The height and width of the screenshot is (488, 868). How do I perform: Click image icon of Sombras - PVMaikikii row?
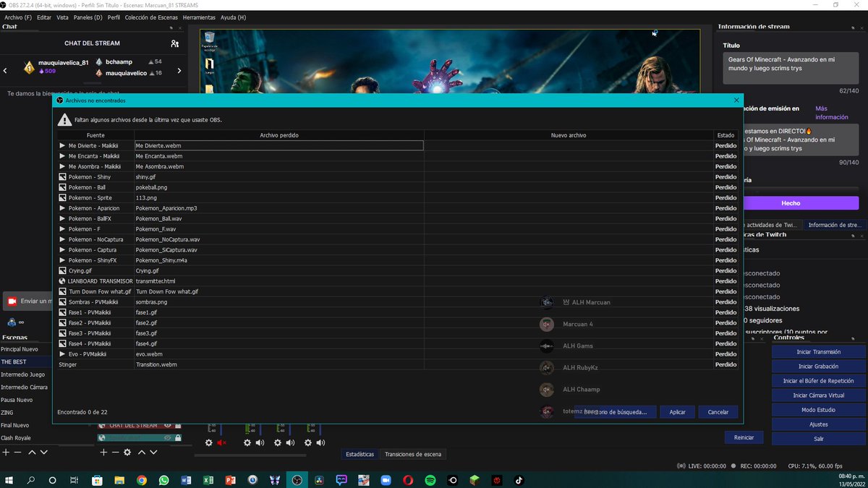coord(62,301)
